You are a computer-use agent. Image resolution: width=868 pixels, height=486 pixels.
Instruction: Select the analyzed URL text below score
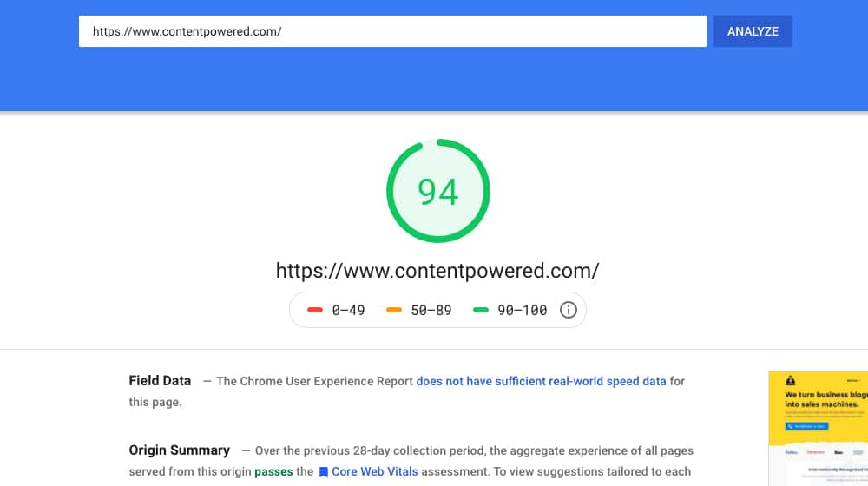[x=437, y=271]
